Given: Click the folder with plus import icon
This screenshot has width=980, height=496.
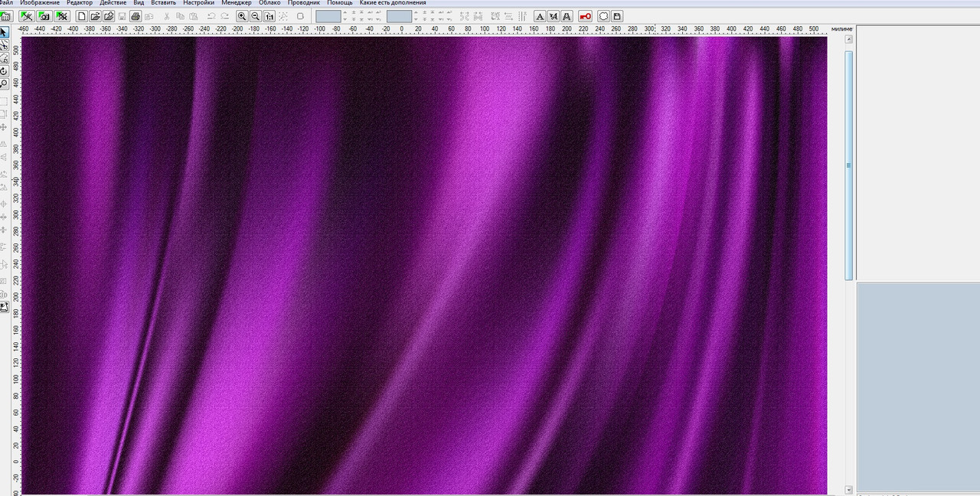Looking at the screenshot, I should 109,16.
